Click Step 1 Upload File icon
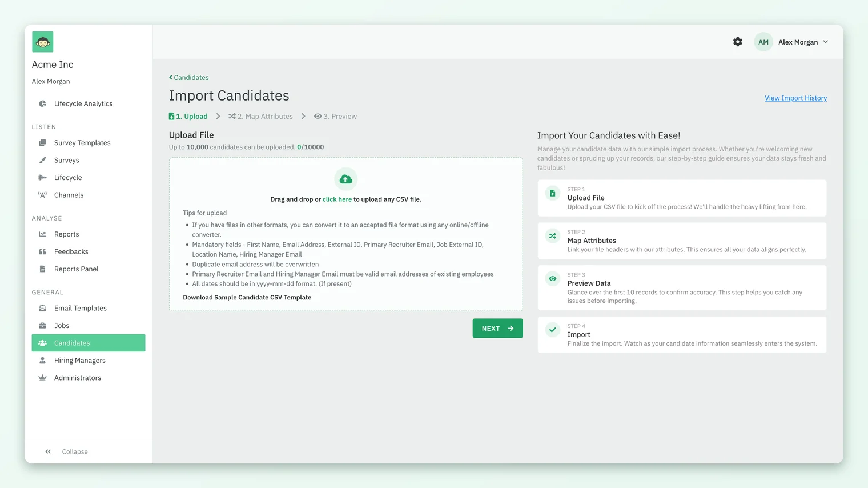 tap(553, 193)
